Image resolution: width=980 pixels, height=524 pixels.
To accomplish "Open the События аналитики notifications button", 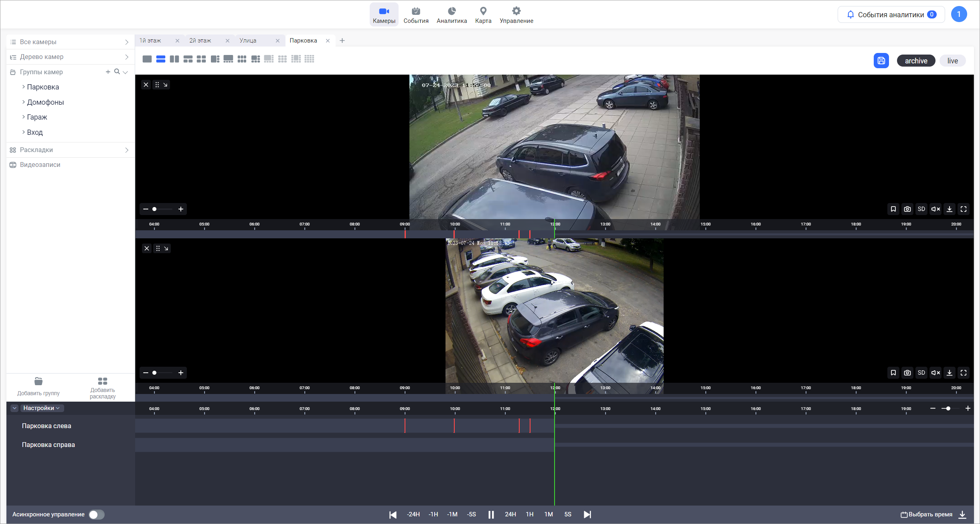I will (x=891, y=15).
